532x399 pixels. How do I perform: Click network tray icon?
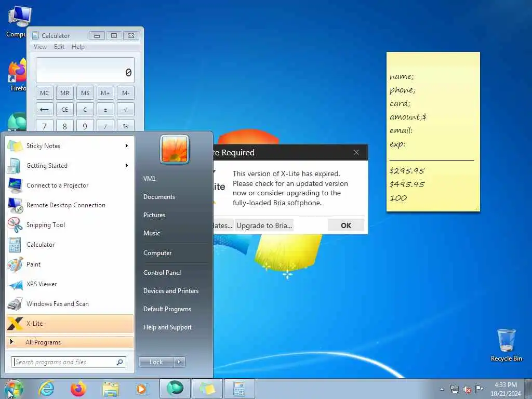pyautogui.click(x=454, y=390)
